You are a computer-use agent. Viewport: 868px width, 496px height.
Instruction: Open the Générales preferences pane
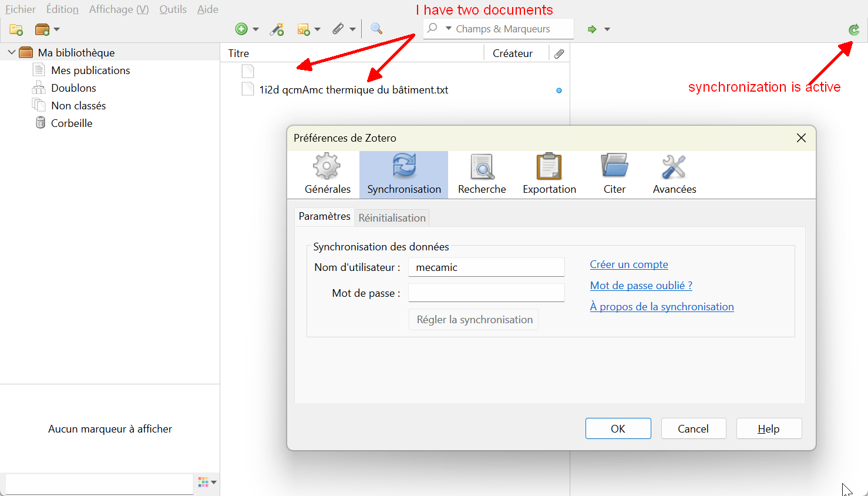pos(327,174)
